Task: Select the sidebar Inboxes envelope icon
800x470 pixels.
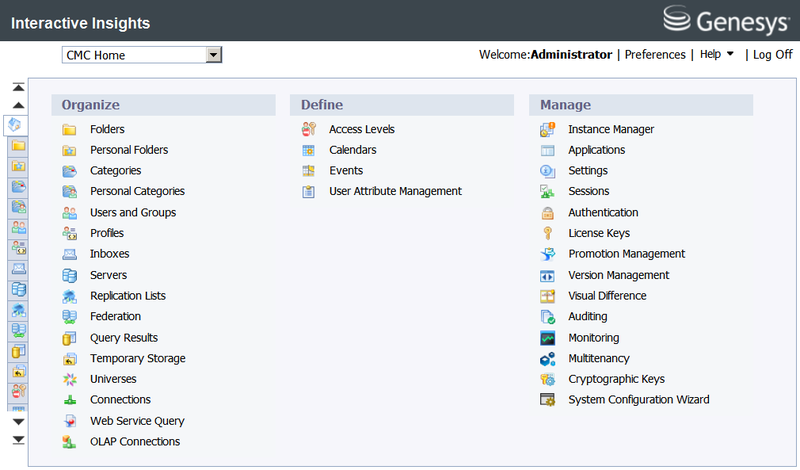Action: point(18,269)
